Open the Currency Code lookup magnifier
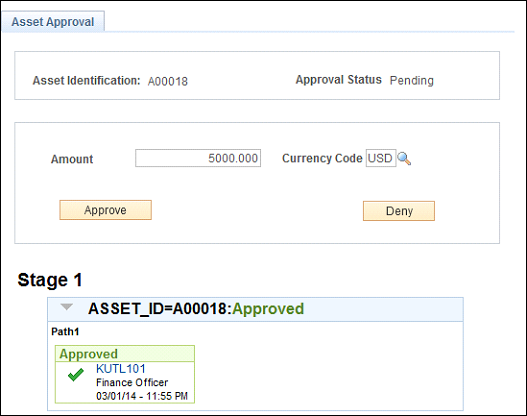 tap(404, 158)
